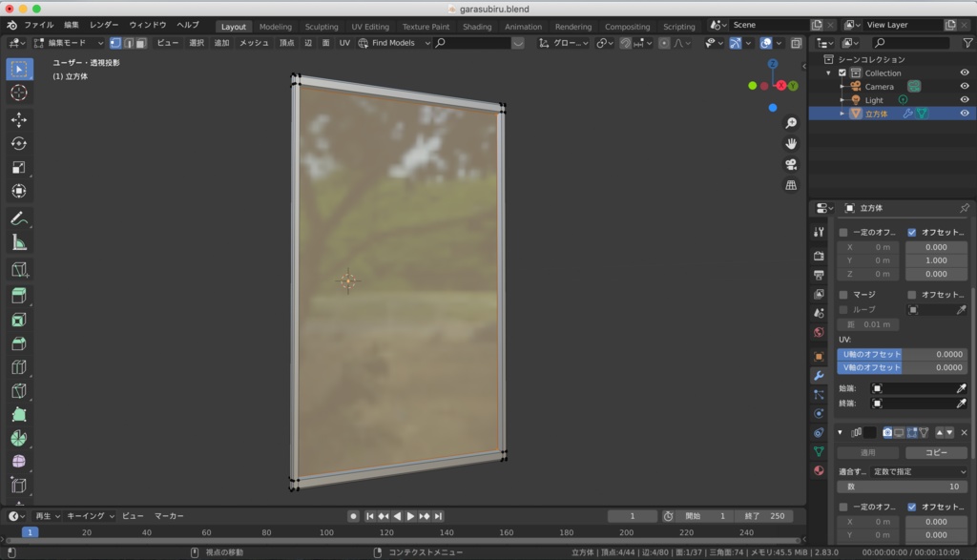Enable upper 一定のオフセット checkbox
Viewport: 977px width, 560px height.
click(843, 233)
